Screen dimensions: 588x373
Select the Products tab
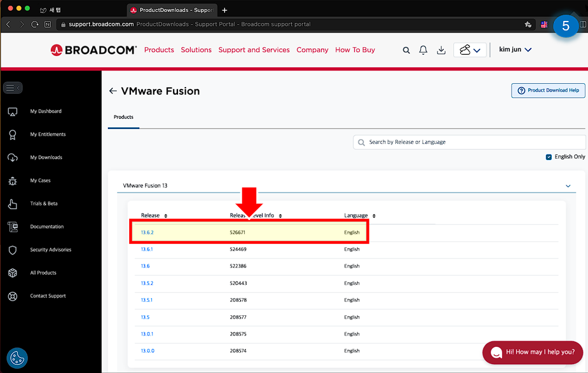pyautogui.click(x=123, y=118)
